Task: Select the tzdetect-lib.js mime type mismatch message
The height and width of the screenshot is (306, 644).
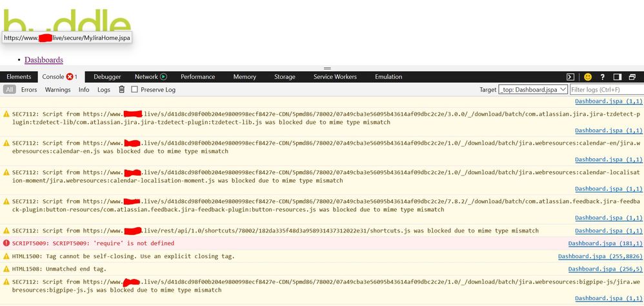Action: click(x=326, y=118)
